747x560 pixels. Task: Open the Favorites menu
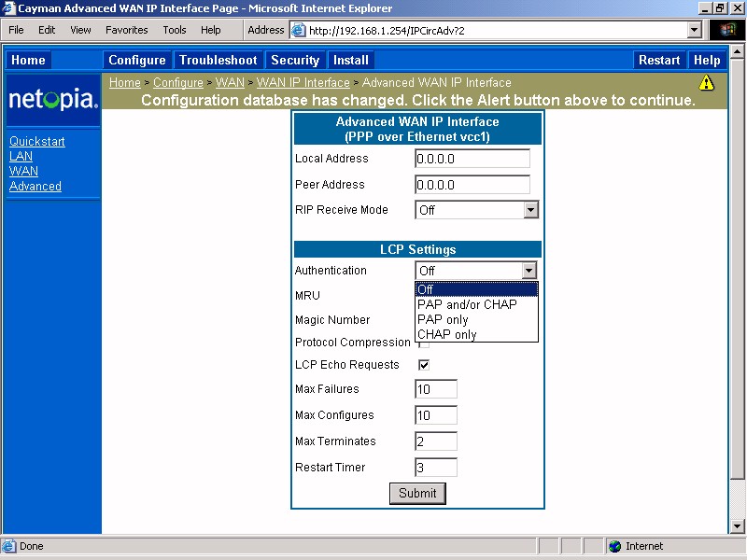(126, 30)
